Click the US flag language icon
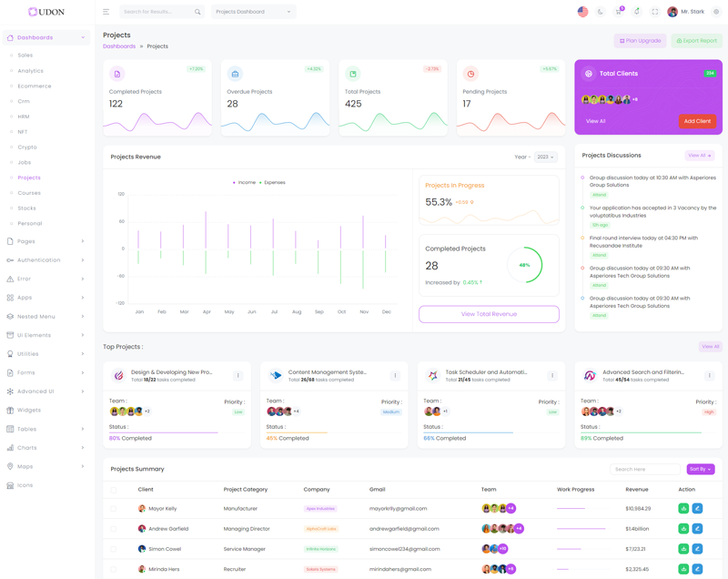728x579 pixels. (x=582, y=12)
